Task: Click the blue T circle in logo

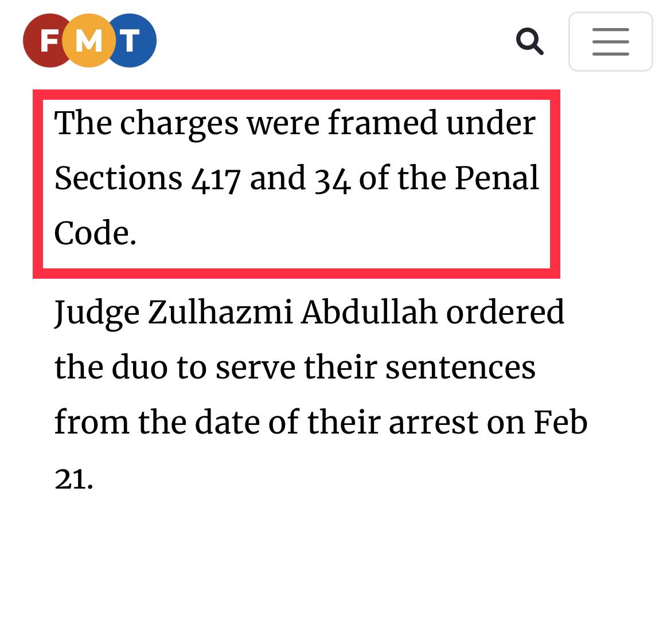Action: click(x=132, y=41)
